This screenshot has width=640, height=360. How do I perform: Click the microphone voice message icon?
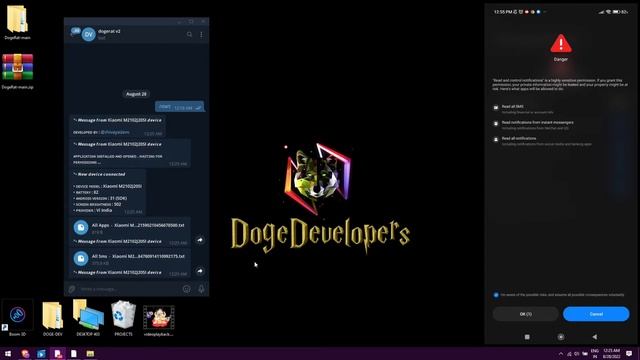(201, 289)
